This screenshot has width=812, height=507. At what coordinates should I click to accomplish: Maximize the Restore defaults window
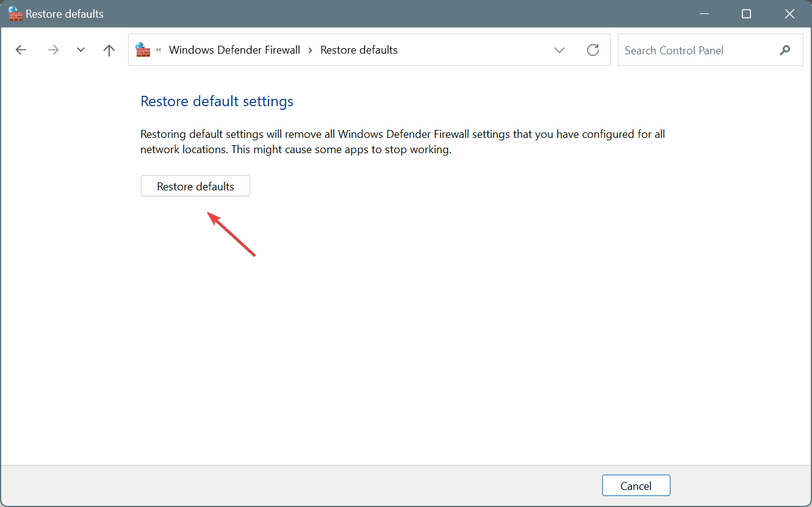[x=746, y=13]
